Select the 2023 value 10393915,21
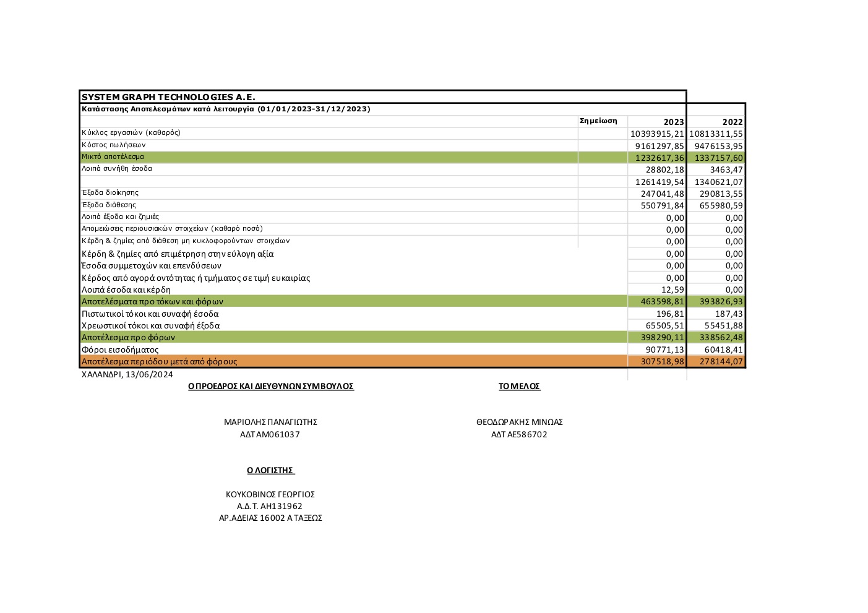The height and width of the screenshot is (613, 868). (657, 134)
